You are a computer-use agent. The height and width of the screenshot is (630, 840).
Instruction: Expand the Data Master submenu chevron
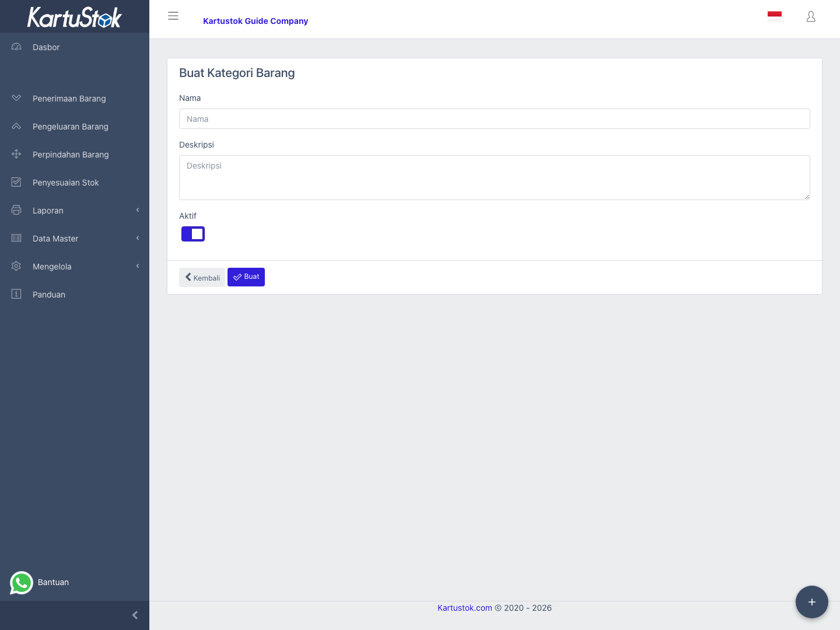coord(138,238)
